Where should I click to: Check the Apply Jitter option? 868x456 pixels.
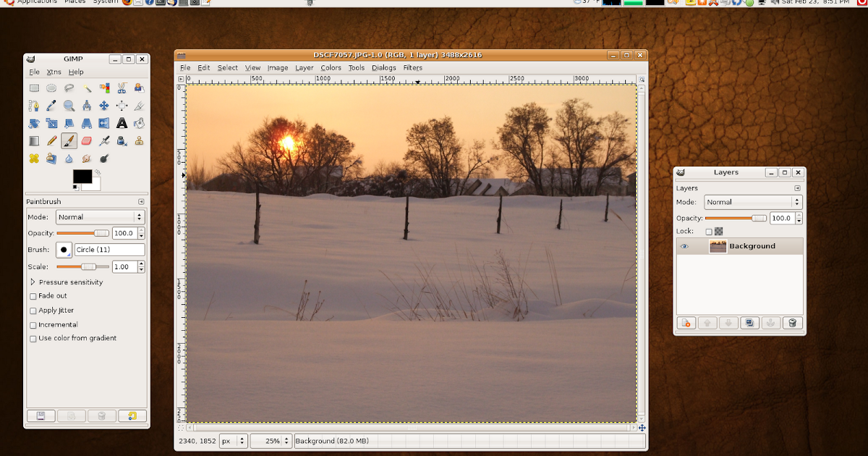point(33,310)
